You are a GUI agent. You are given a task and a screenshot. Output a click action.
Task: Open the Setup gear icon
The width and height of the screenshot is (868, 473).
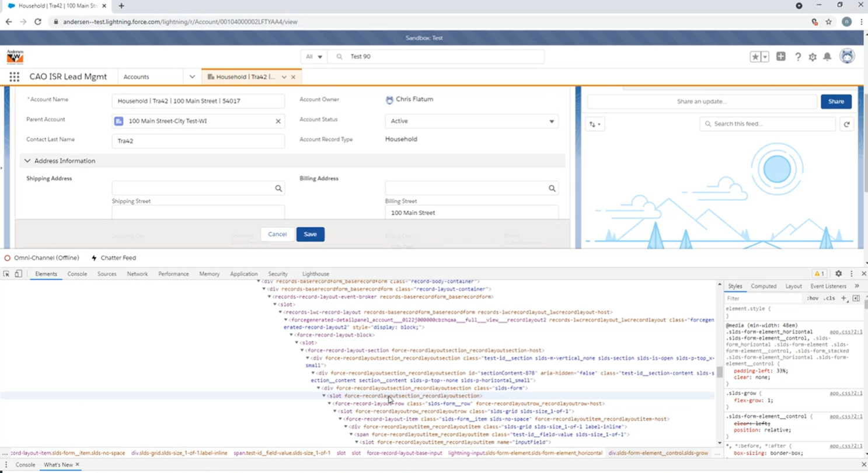pos(813,57)
